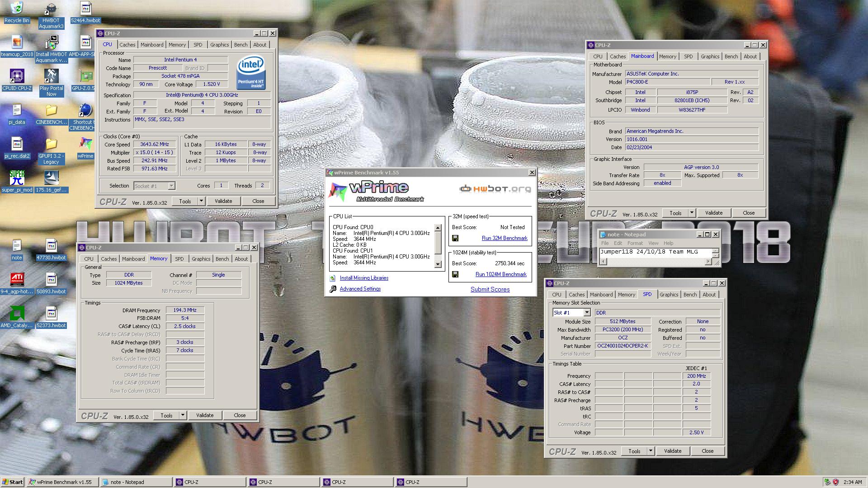Click Notepad horizontal scrollbar right arrow

click(708, 262)
